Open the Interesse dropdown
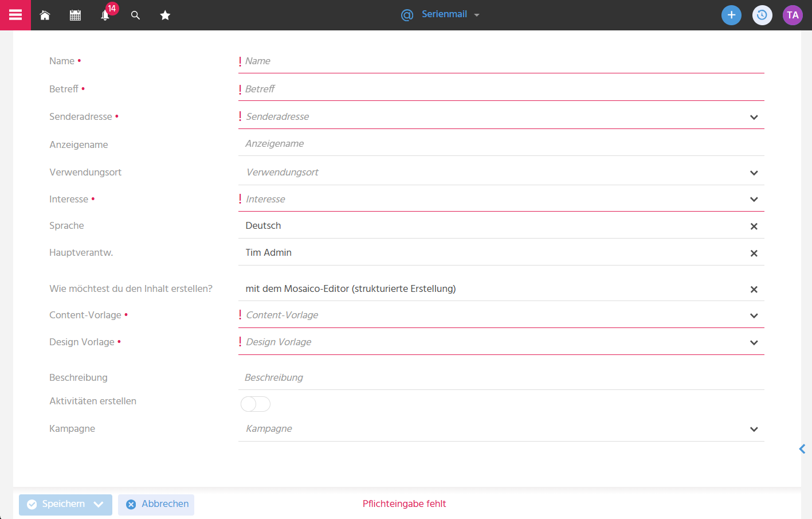The image size is (812, 519). click(x=754, y=200)
